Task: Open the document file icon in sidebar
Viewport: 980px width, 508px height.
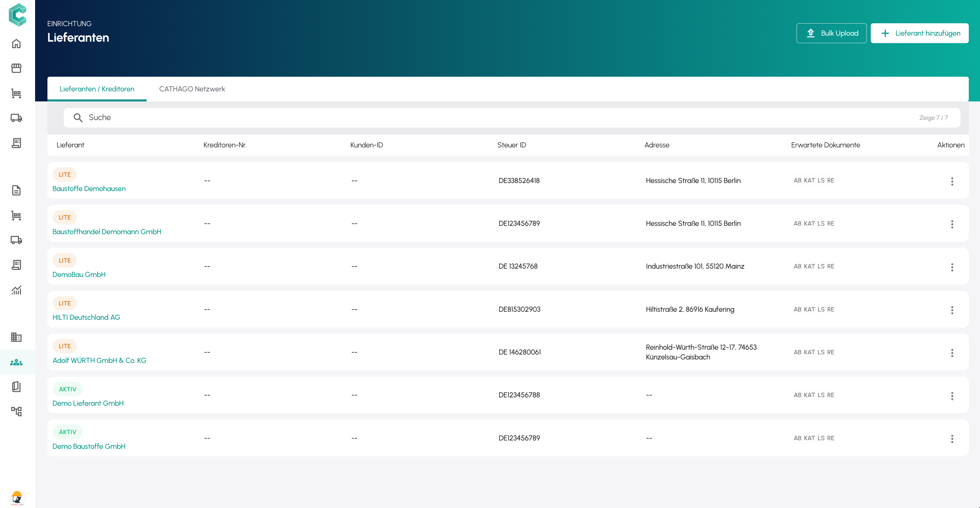Action: [16, 190]
